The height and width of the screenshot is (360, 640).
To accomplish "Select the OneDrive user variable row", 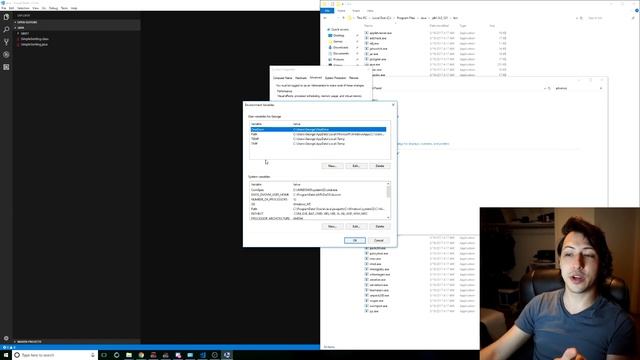I will coord(318,129).
